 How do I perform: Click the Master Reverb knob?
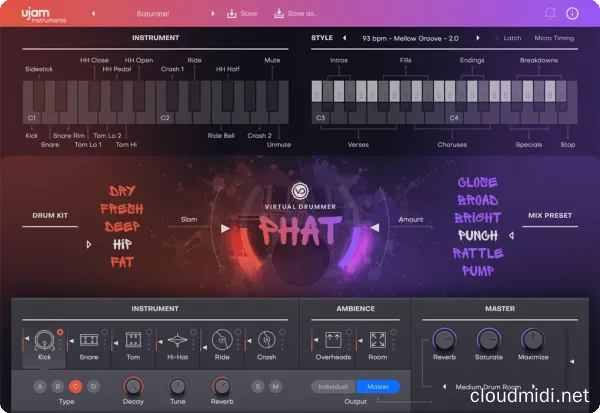(444, 340)
